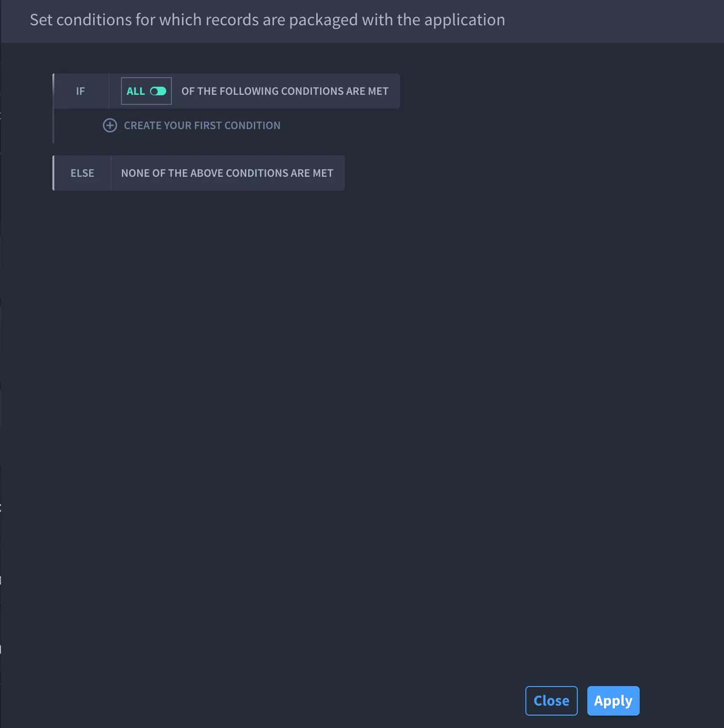Screen dimensions: 724x728
Task: Apply the record packaging conditions
Action: [613, 700]
